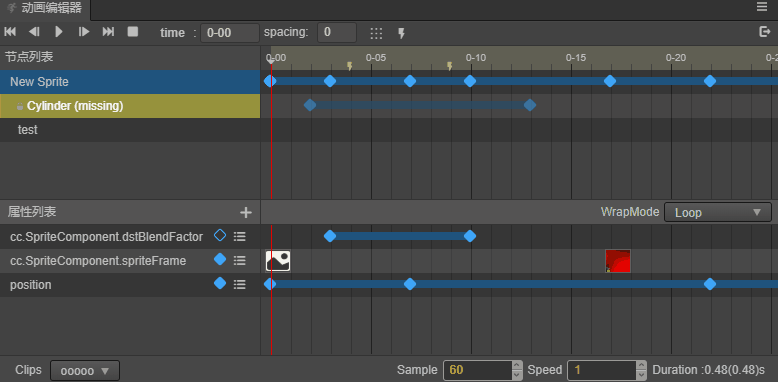
Task: Click the Duration :0.48(0.48)s readout
Action: point(709,370)
